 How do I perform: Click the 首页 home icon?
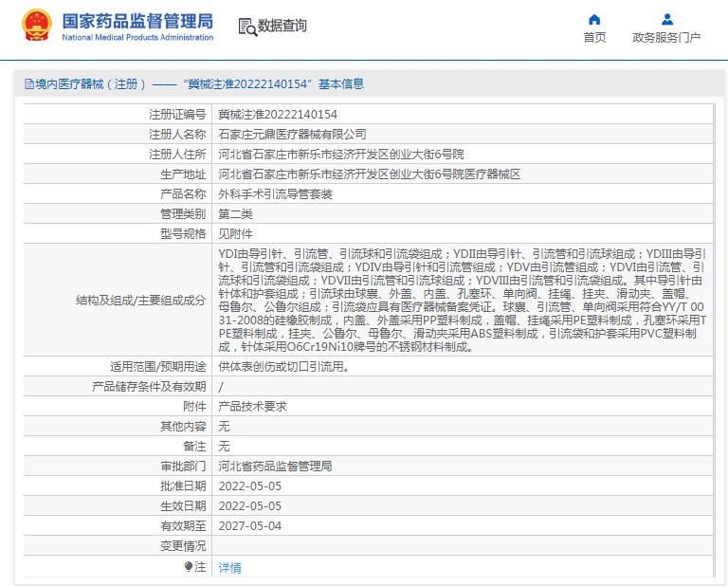[594, 20]
